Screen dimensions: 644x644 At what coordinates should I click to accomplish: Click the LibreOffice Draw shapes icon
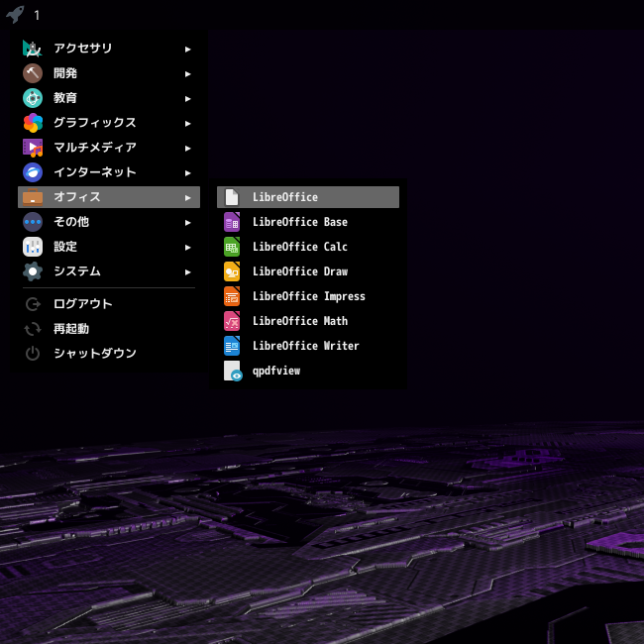tap(232, 271)
